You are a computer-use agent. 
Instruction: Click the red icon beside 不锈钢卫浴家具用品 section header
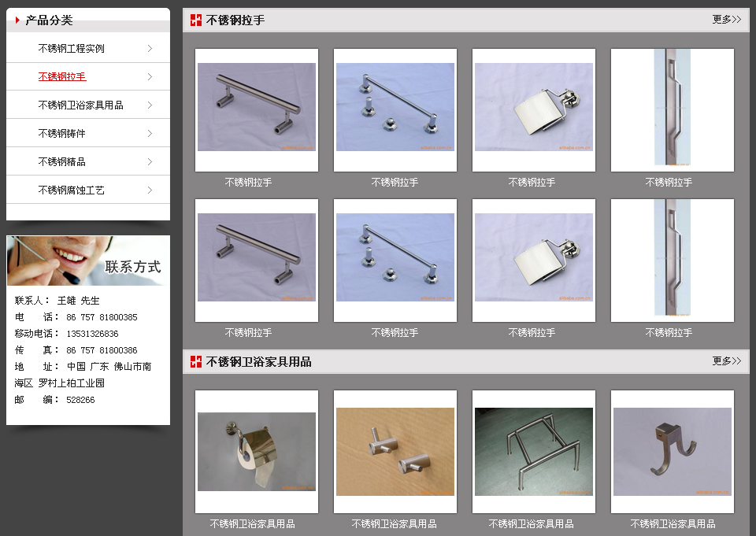(196, 361)
